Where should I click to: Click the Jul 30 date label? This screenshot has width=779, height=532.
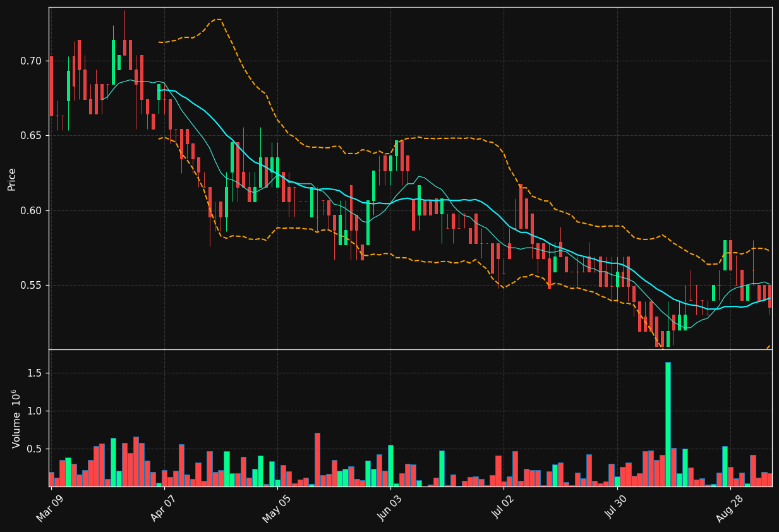pyautogui.click(x=615, y=508)
